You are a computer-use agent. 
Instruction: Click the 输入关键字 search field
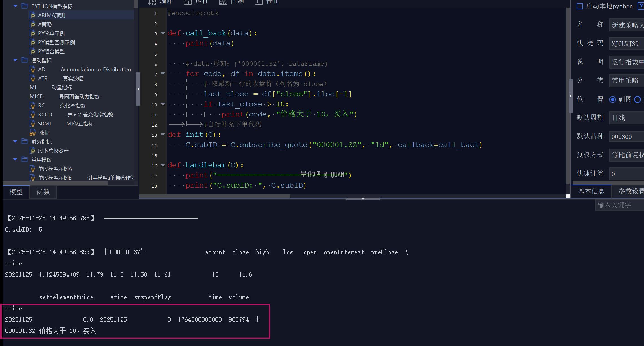point(618,205)
